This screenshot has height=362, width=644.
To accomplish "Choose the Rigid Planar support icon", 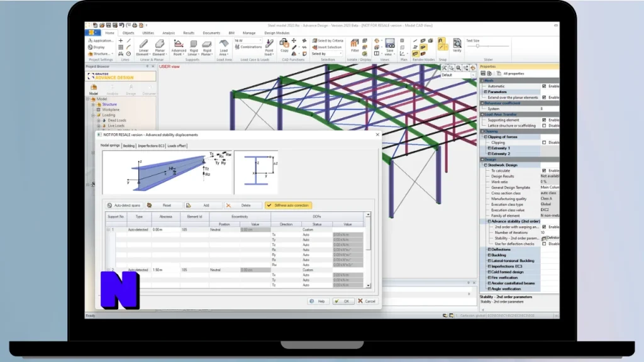I will point(207,44).
